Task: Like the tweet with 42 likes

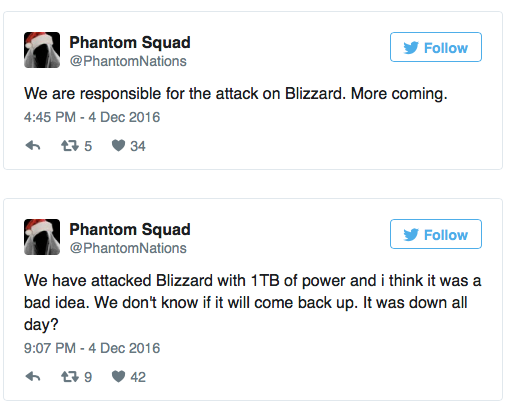Action: (118, 377)
